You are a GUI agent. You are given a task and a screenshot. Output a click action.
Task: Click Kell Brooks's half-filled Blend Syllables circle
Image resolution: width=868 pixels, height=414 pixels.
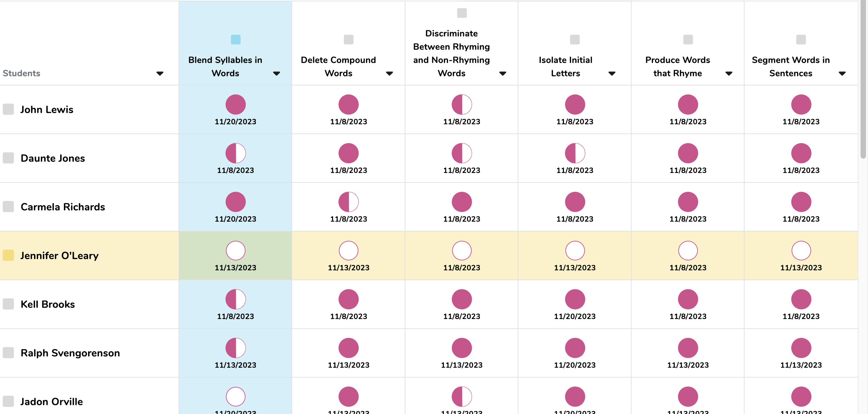[x=235, y=299]
